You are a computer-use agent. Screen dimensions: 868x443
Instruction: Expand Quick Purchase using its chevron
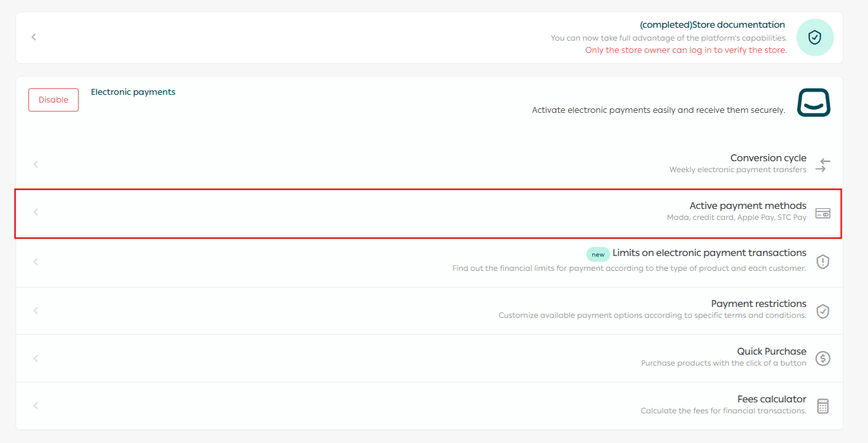[36, 358]
